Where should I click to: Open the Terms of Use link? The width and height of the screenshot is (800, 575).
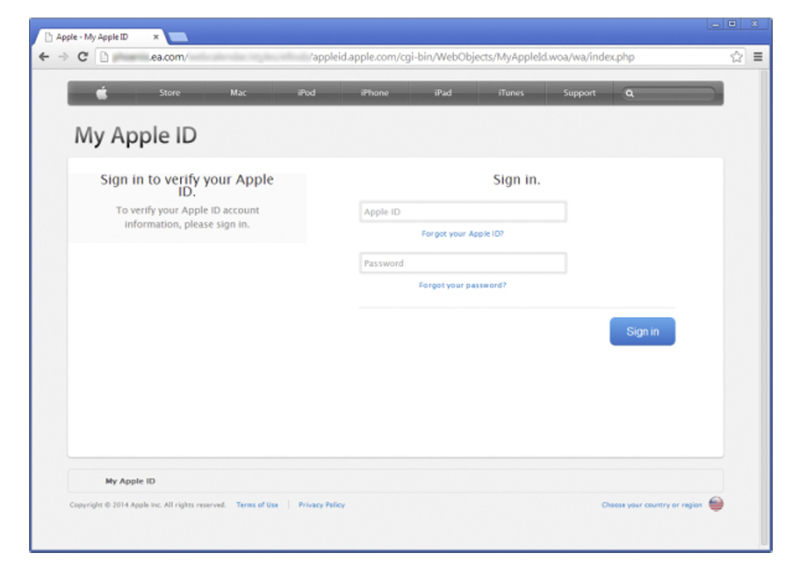coord(257,505)
